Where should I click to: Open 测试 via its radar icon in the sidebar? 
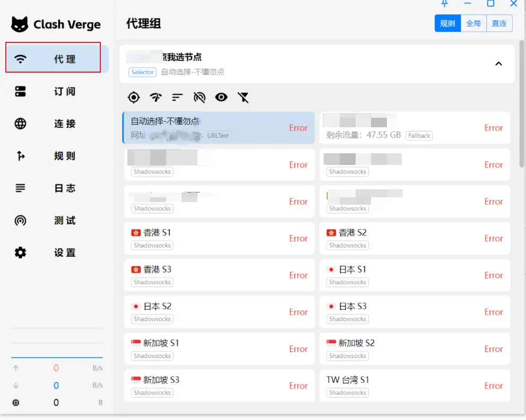tap(21, 221)
